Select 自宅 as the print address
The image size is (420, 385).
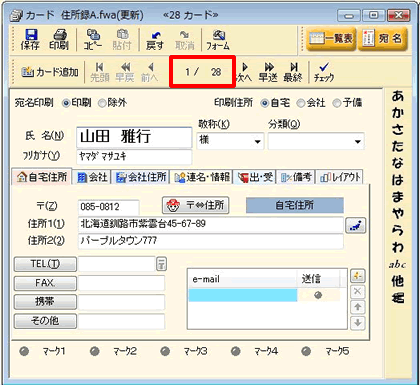tap(265, 103)
